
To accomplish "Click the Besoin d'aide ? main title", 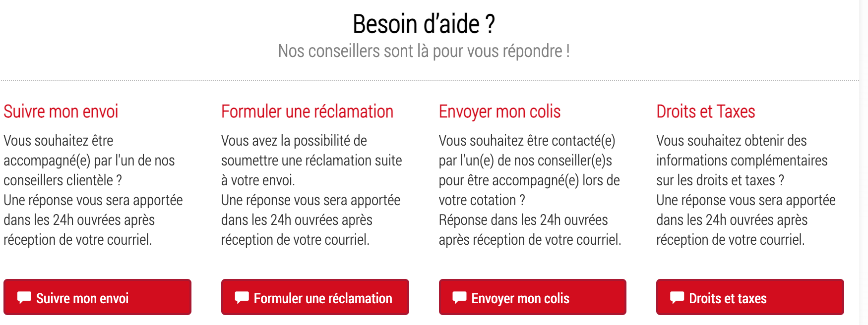I will pos(424,24).
